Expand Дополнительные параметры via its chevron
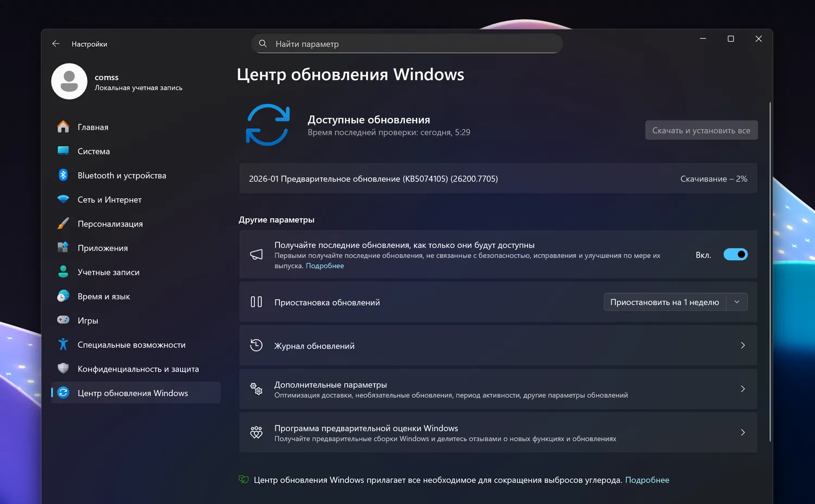The width and height of the screenshot is (815, 504). [x=743, y=389]
